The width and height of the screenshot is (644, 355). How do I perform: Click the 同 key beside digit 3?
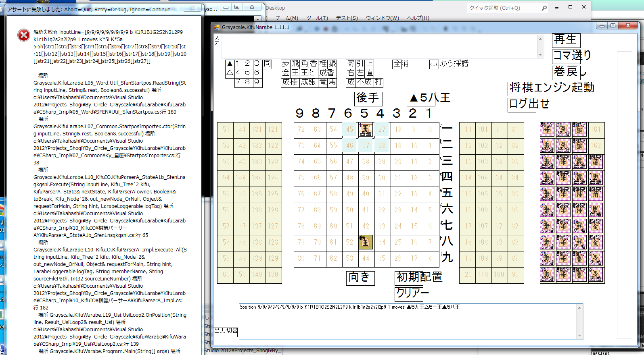(x=267, y=64)
